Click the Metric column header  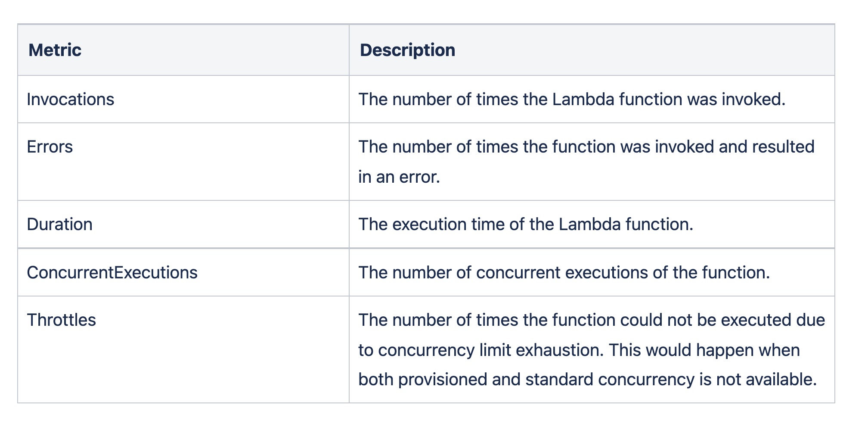[x=55, y=50]
